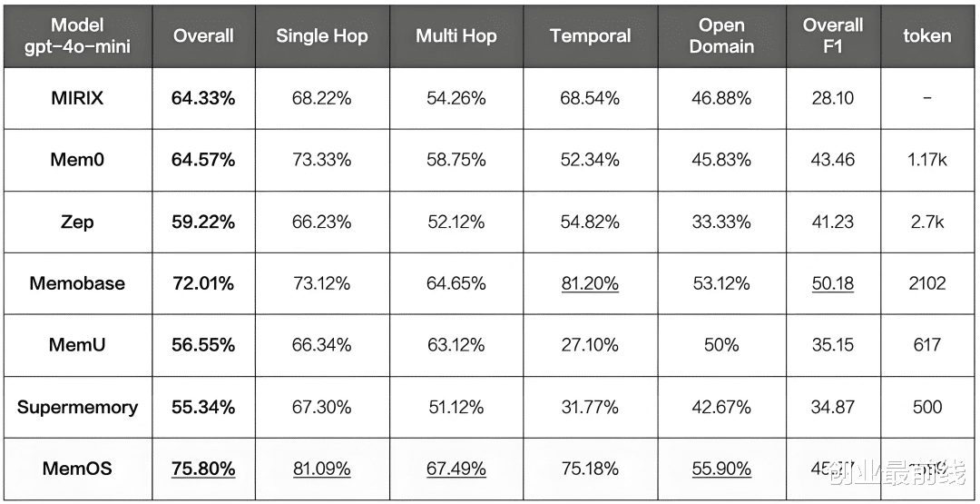Select the Open Domain column header
The image size is (980, 504).
[721, 36]
